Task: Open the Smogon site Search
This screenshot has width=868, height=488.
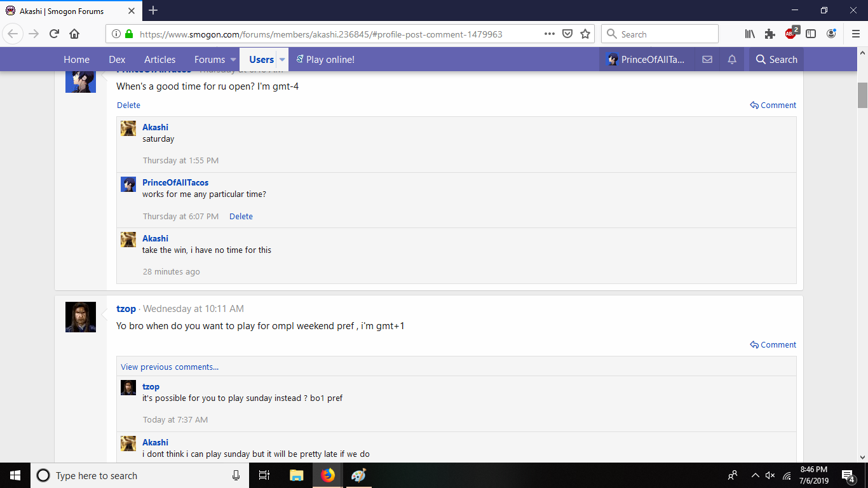Action: pyautogui.click(x=776, y=60)
